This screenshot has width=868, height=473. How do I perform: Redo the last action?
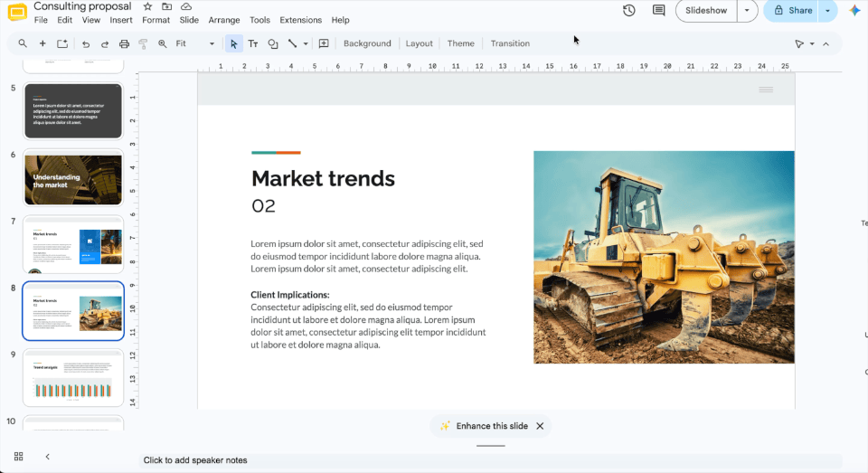(105, 43)
